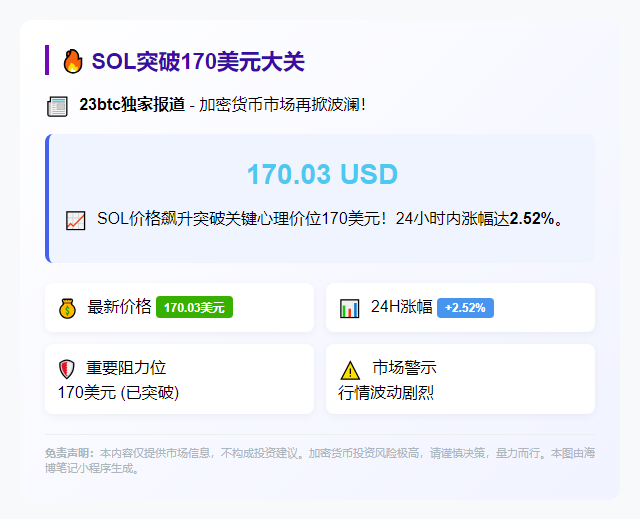Click the value 170美元 (已突破)
This screenshot has height=519, width=640.
tap(118, 393)
